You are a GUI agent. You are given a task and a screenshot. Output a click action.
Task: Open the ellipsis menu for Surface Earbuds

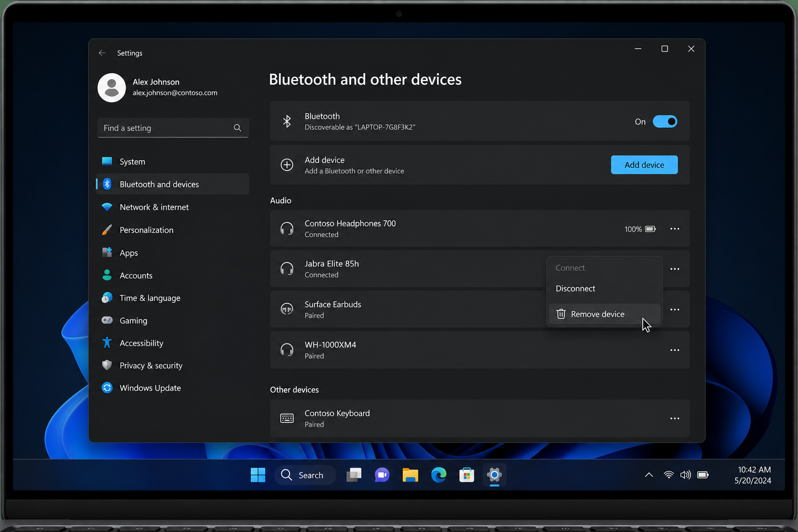[x=674, y=309]
